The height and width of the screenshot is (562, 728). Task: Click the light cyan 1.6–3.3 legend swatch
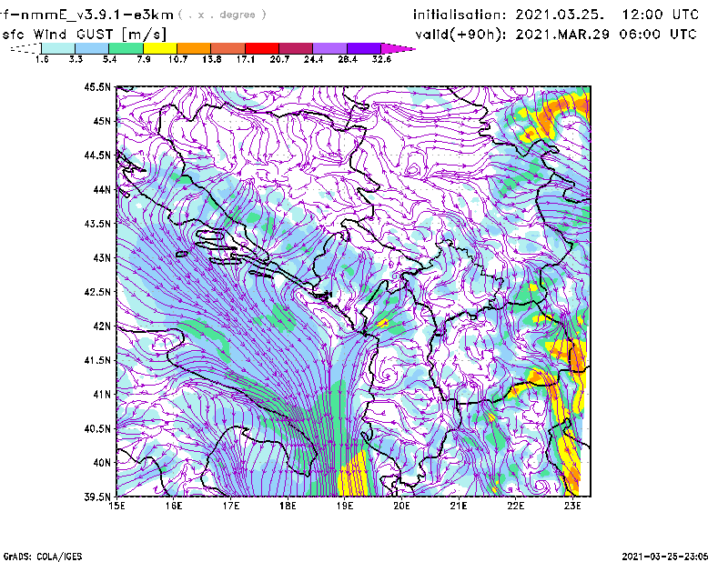(x=58, y=48)
